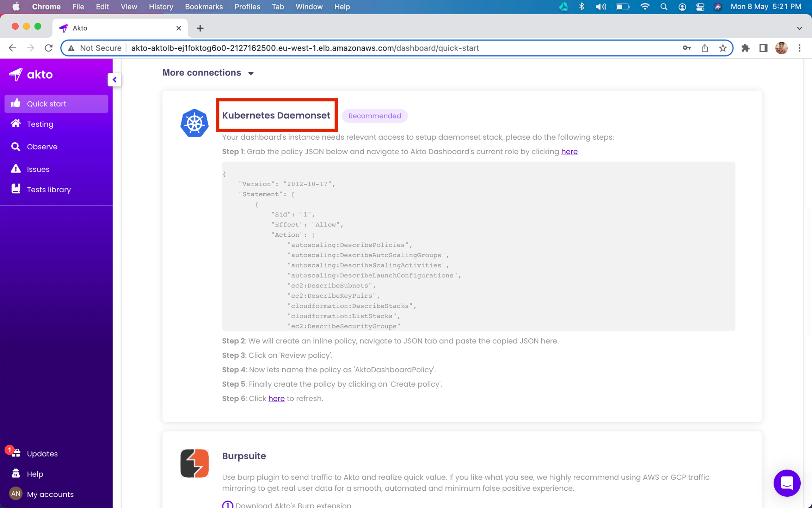Click the browser address bar URL
Viewport: 812px width, 508px height.
tap(305, 48)
